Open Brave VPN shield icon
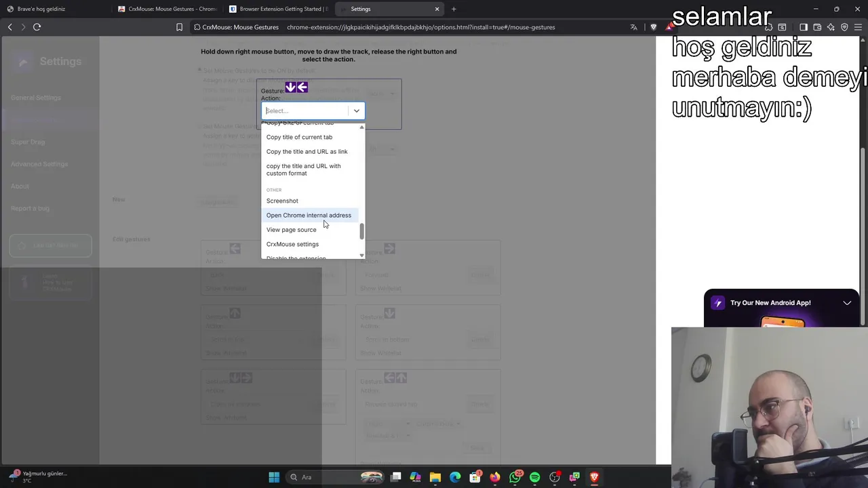The image size is (868, 488). [844, 27]
